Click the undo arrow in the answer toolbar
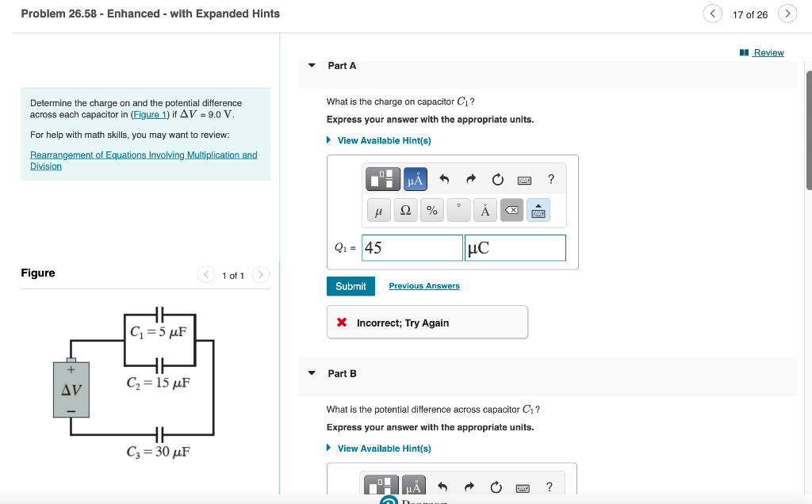The height and width of the screenshot is (504, 812). pyautogui.click(x=444, y=179)
